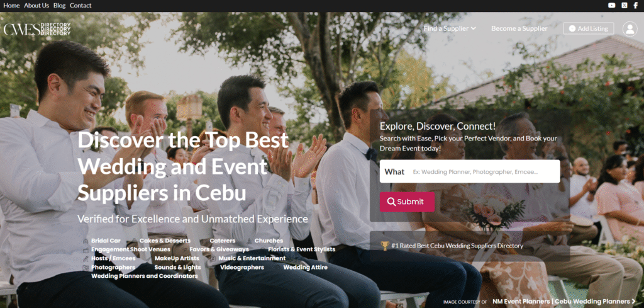The height and width of the screenshot is (308, 644).
Task: Open the About Us menu item
Action: coord(36,5)
